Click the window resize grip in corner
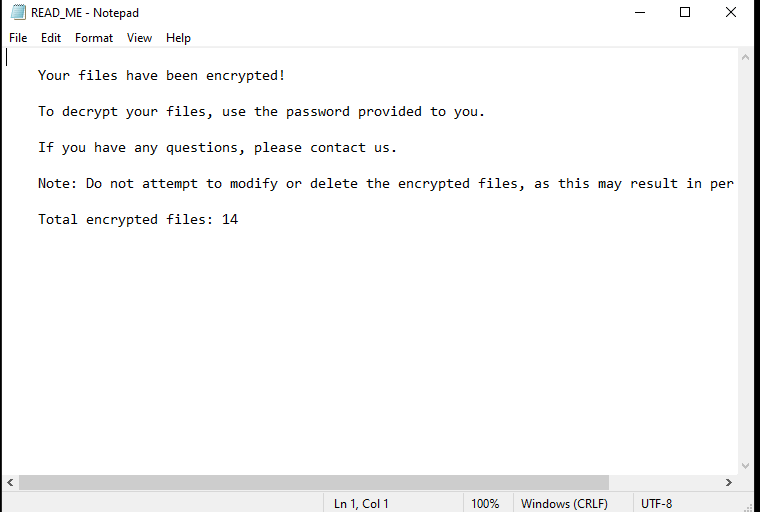Viewport: 760px width, 512px height. (x=748, y=507)
